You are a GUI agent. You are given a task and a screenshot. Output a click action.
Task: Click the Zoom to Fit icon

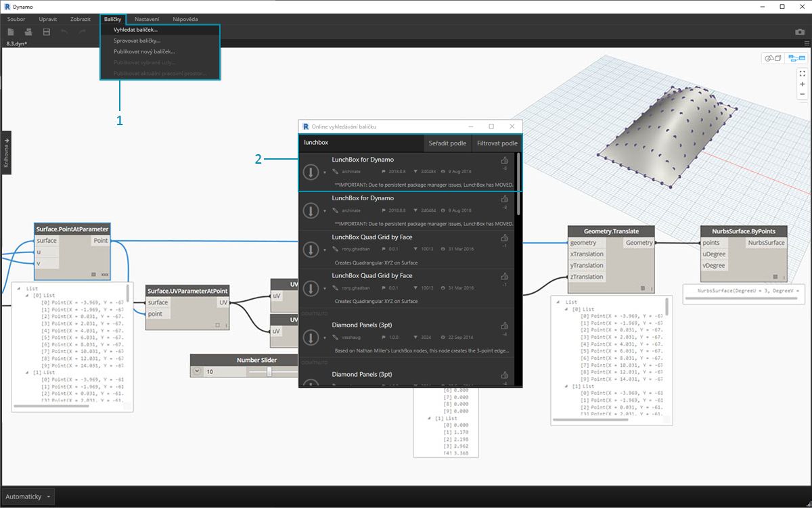click(x=802, y=73)
